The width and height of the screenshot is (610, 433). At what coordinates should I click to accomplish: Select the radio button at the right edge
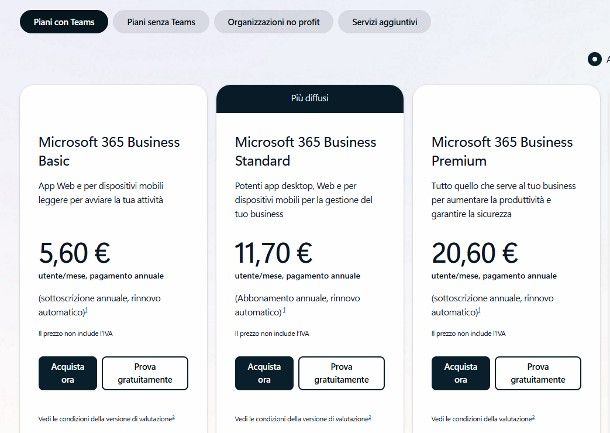pos(596,59)
